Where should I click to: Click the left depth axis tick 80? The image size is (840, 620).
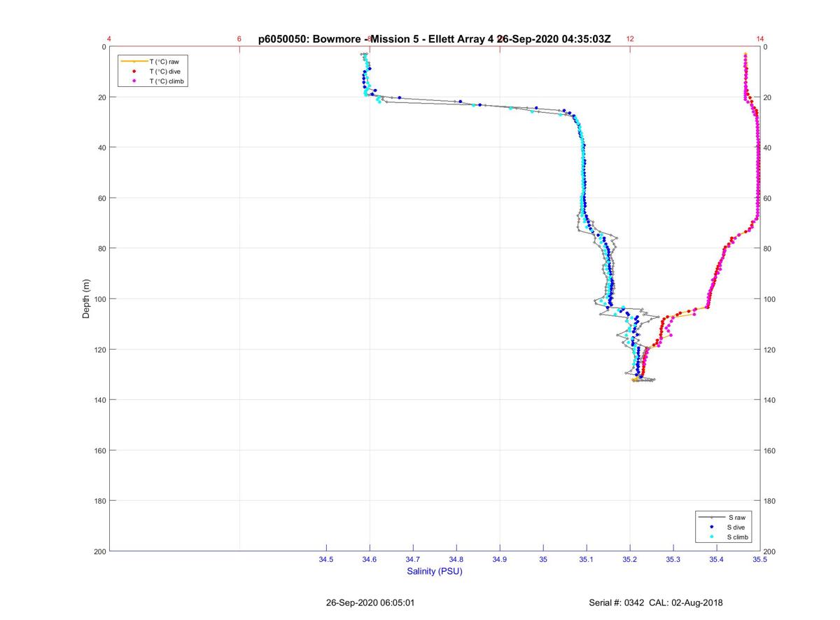coord(102,249)
